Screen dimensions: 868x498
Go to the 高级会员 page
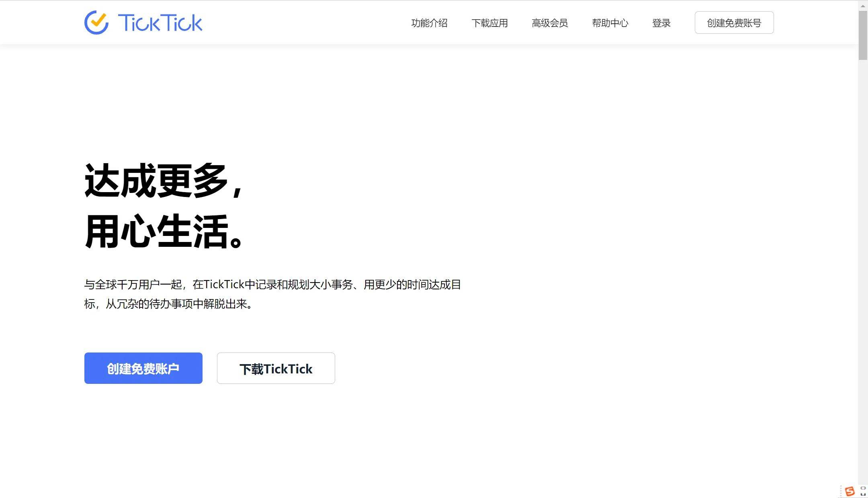coord(550,23)
